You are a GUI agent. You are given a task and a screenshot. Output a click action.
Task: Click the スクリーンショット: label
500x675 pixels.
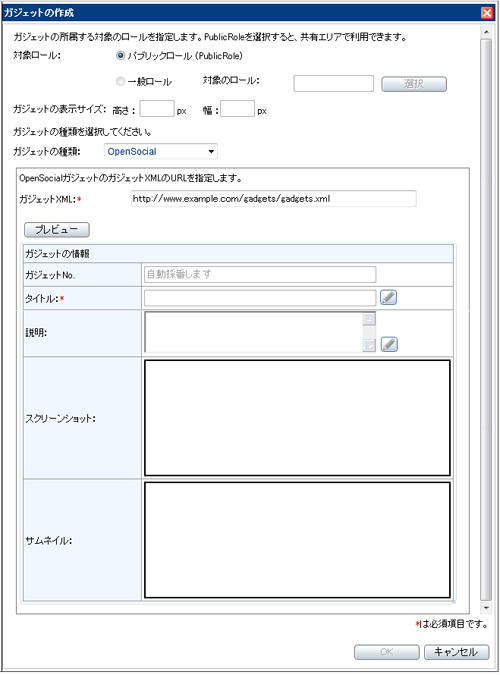pos(60,418)
